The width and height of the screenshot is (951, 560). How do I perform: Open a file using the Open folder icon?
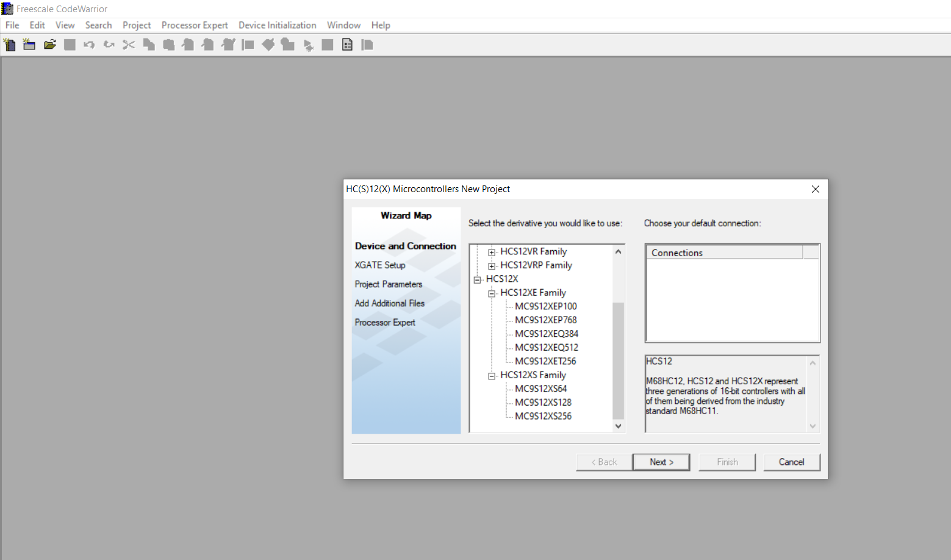(49, 44)
